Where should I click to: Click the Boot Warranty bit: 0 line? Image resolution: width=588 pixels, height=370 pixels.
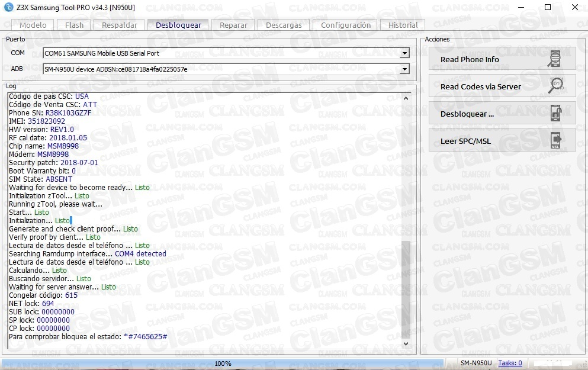point(42,171)
